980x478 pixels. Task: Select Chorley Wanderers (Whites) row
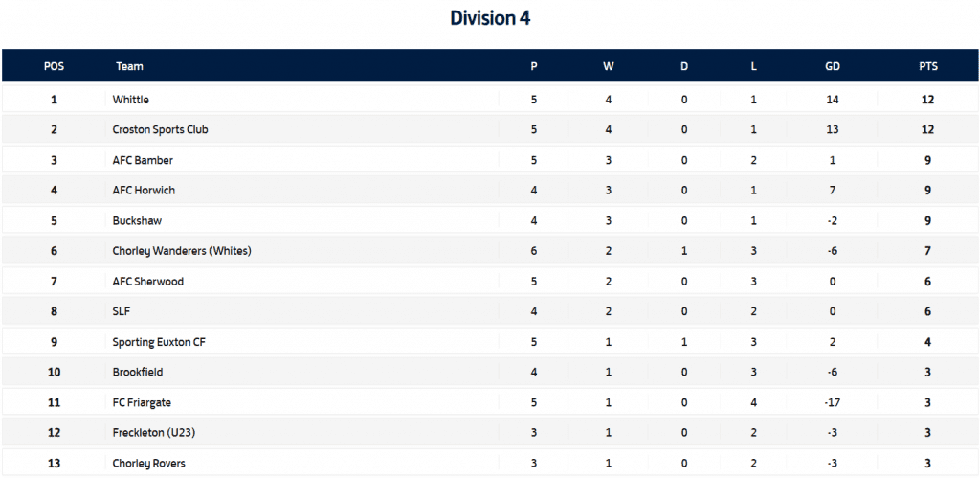click(x=182, y=251)
